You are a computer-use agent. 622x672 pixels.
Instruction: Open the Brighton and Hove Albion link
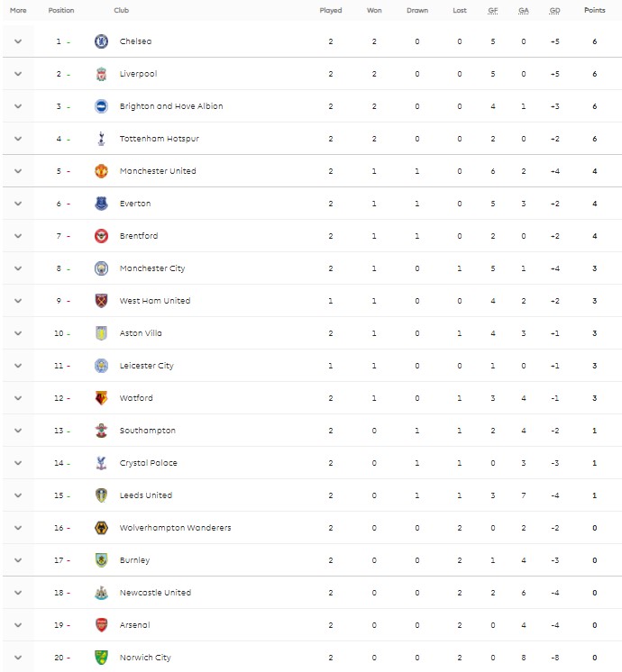171,106
